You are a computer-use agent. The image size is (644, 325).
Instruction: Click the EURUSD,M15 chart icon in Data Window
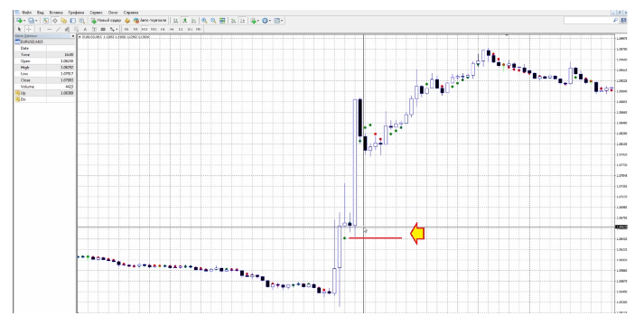pyautogui.click(x=18, y=42)
